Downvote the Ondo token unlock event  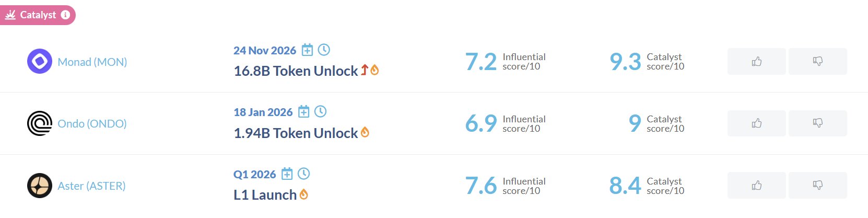(817, 123)
